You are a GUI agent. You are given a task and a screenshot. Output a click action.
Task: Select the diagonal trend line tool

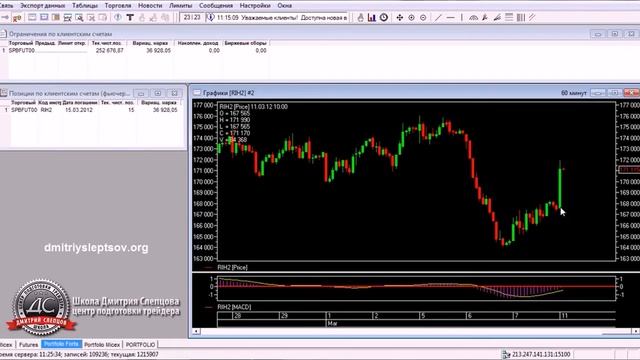click(438, 18)
